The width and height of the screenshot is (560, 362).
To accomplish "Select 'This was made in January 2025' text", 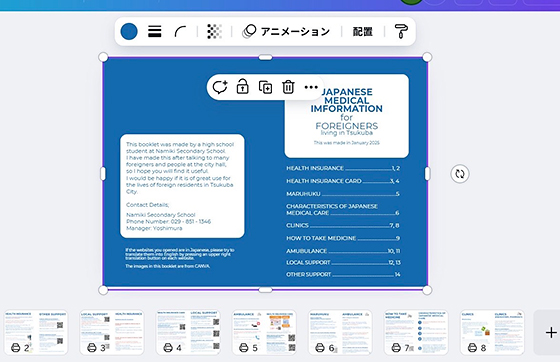I will pyautogui.click(x=346, y=143).
